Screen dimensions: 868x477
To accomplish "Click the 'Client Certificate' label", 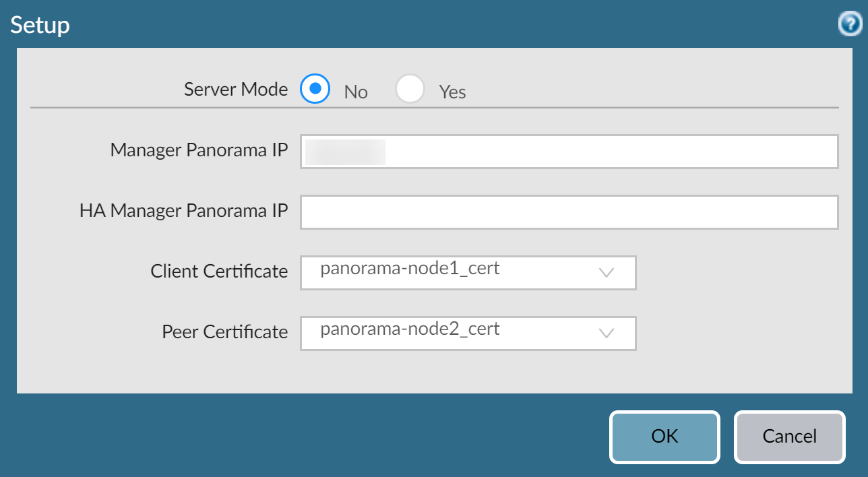I will coord(219,272).
